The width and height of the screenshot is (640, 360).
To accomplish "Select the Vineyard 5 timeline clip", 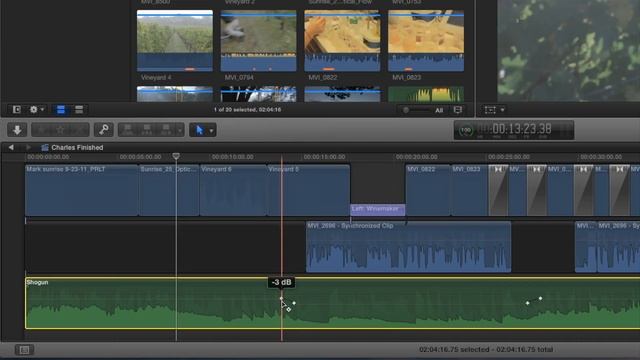I will point(309,190).
